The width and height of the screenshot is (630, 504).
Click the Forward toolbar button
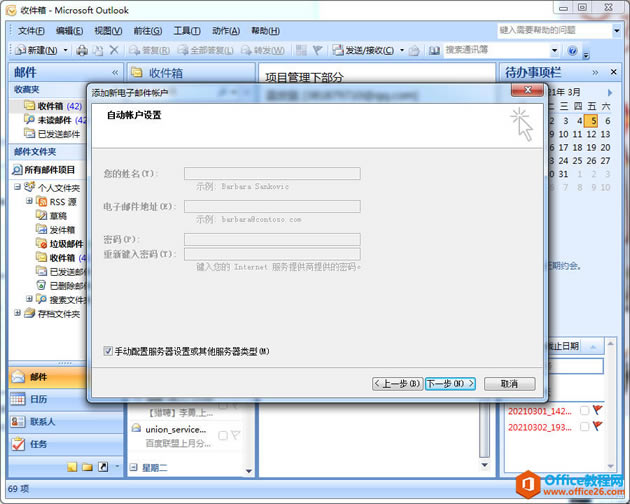click(263, 50)
